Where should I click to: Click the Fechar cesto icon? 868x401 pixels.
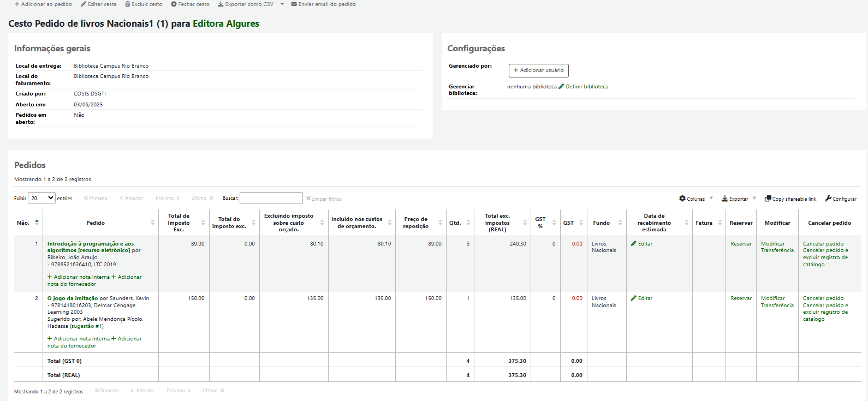click(174, 4)
